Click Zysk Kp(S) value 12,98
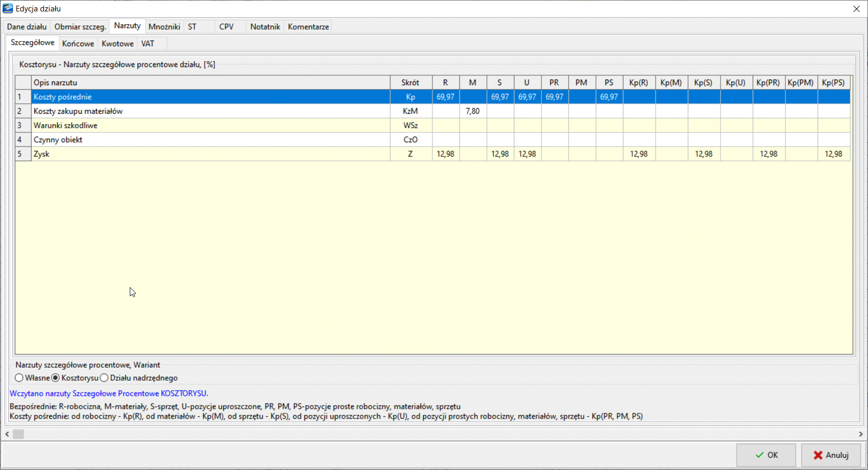The width and height of the screenshot is (868, 470). (x=703, y=154)
